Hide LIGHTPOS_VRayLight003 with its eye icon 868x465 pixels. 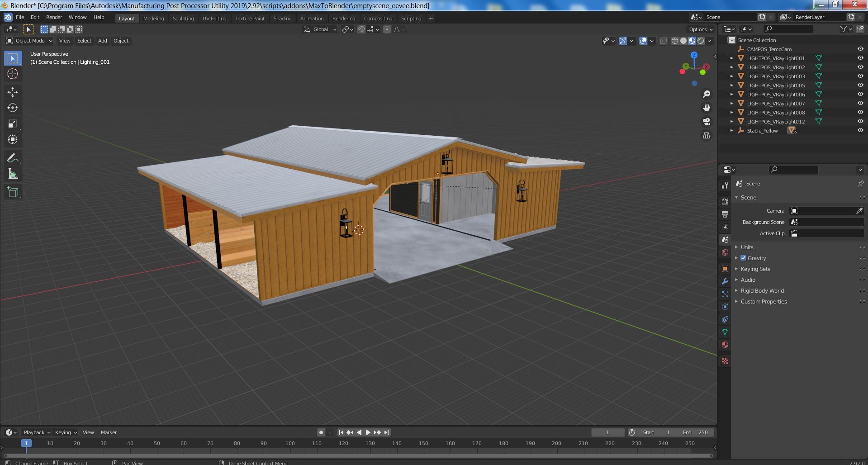pyautogui.click(x=860, y=76)
